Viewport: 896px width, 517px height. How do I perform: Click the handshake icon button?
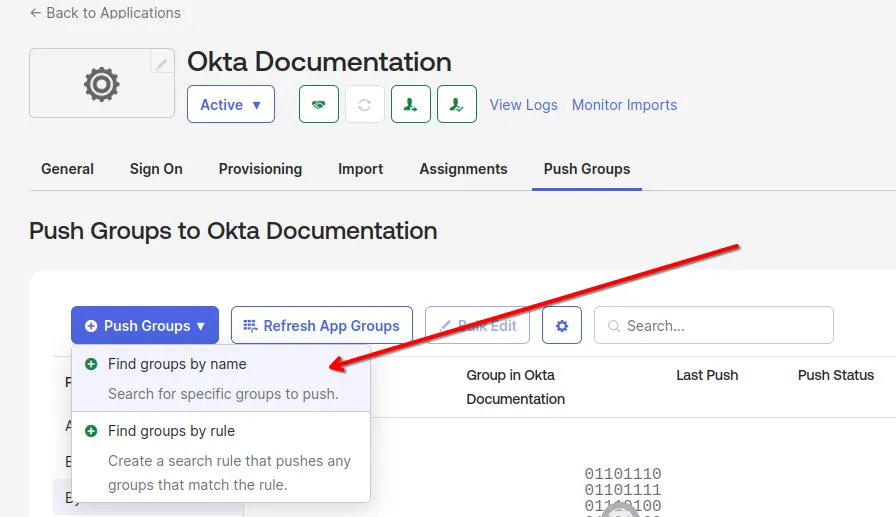[x=319, y=104]
